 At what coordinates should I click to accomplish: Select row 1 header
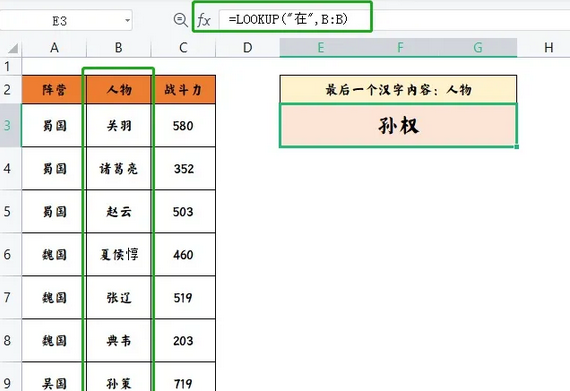point(11,66)
